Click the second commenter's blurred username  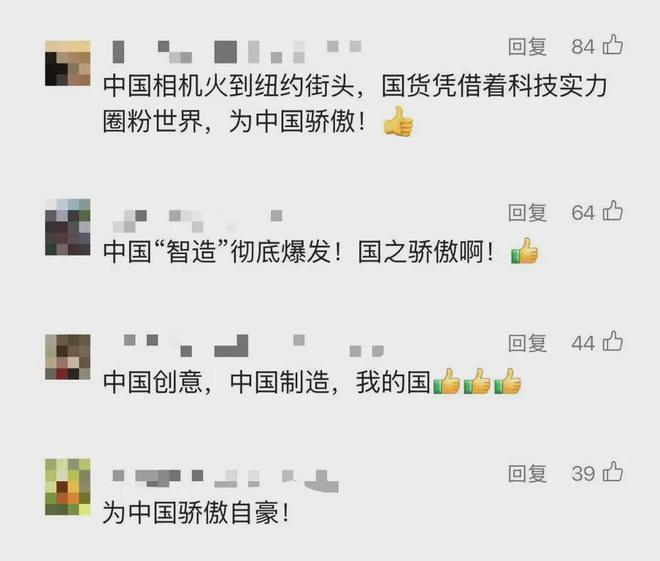point(198,221)
